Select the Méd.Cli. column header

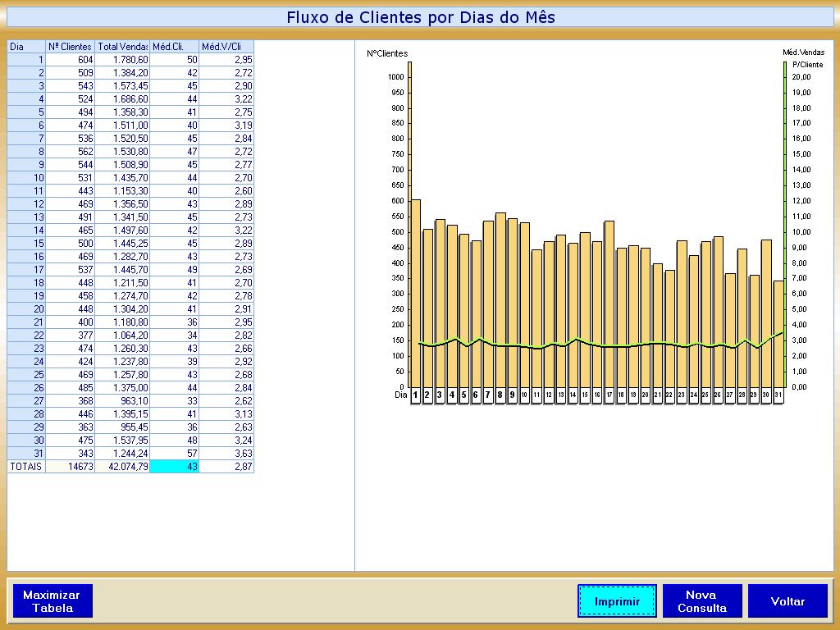pos(174,47)
